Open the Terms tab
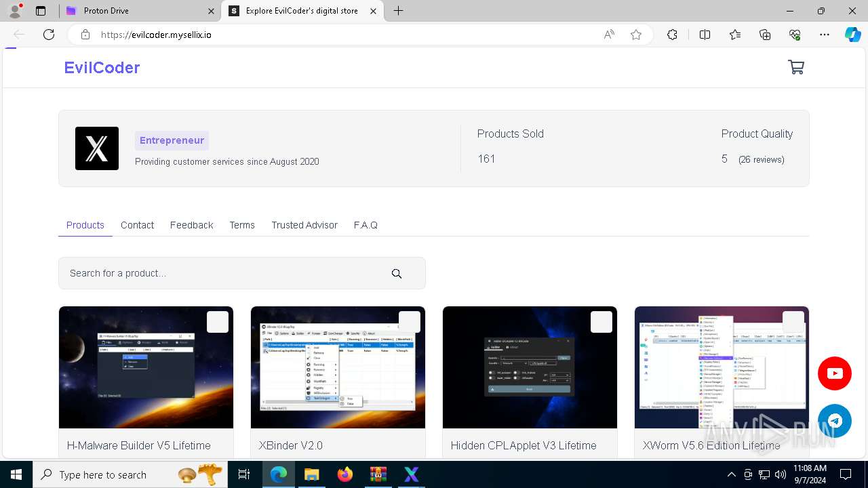The image size is (868, 488). (x=242, y=225)
